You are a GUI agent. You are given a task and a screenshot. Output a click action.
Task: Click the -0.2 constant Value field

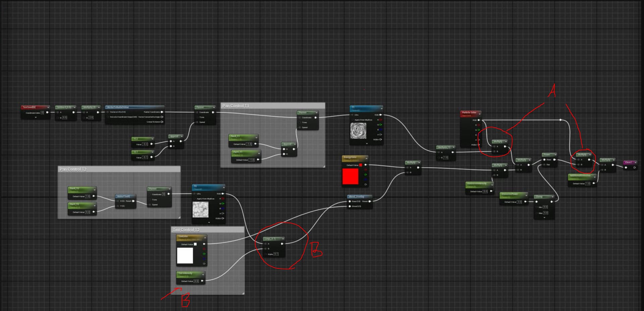pyautogui.click(x=145, y=144)
